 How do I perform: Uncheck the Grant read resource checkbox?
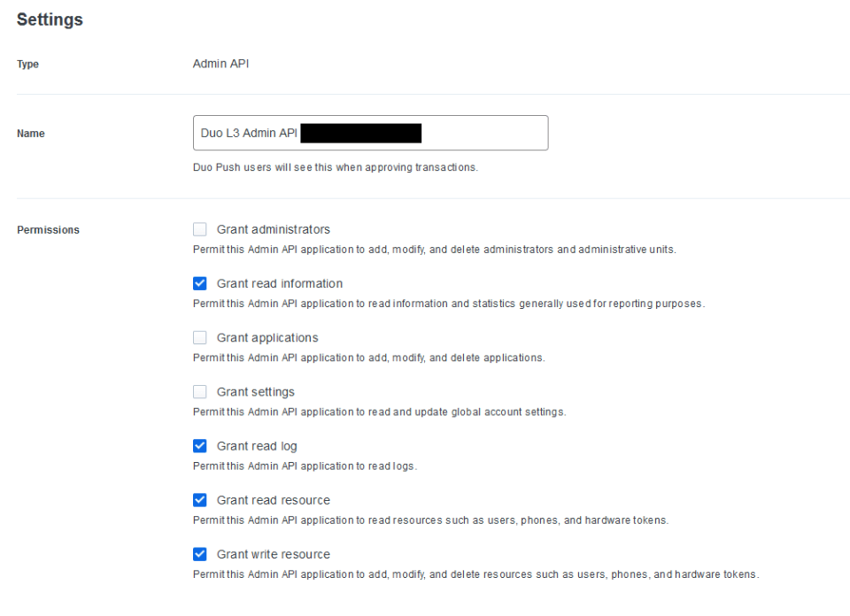200,500
